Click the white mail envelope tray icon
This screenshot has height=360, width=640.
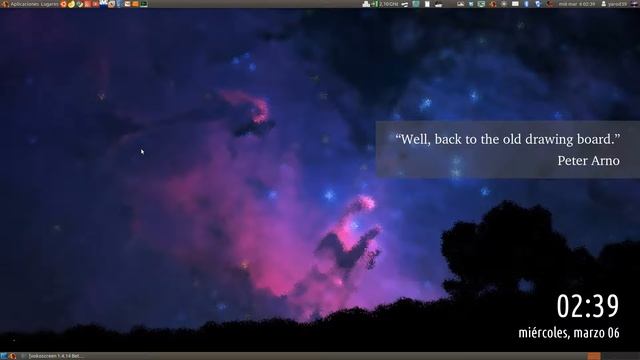click(x=515, y=4)
